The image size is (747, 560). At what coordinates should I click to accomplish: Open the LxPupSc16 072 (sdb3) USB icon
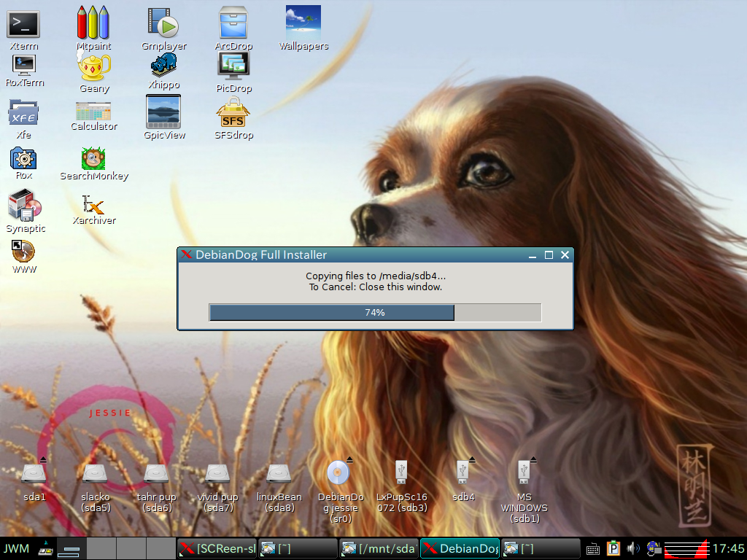pos(401,472)
